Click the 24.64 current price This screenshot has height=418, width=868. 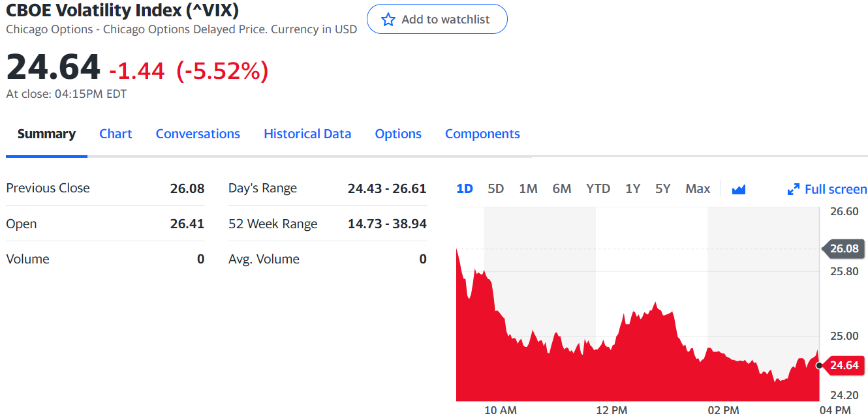(x=54, y=67)
